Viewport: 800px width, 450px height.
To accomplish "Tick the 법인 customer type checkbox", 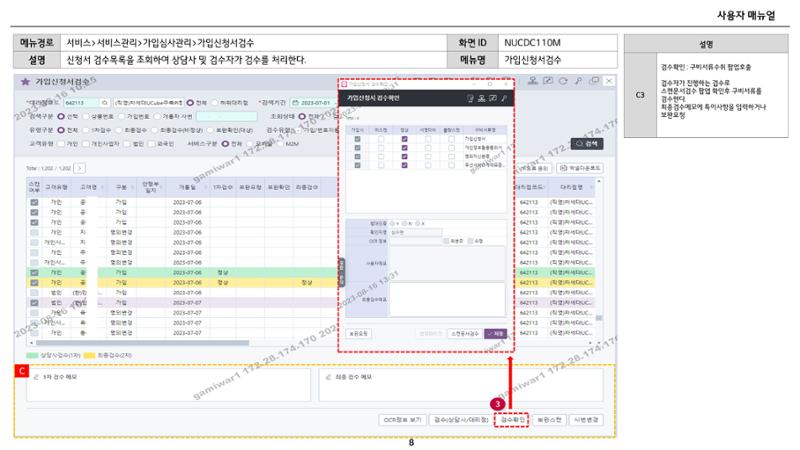I will pos(127,144).
